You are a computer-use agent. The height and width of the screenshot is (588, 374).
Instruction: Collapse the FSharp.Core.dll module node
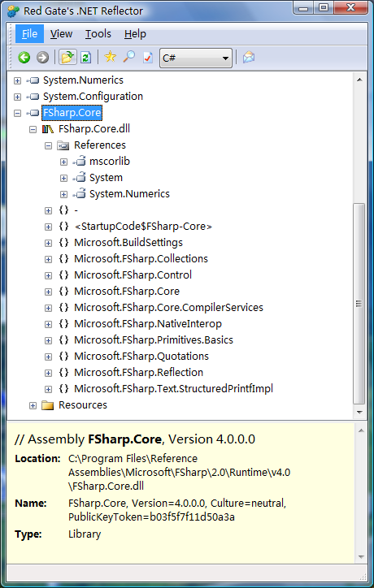pyautogui.click(x=33, y=129)
